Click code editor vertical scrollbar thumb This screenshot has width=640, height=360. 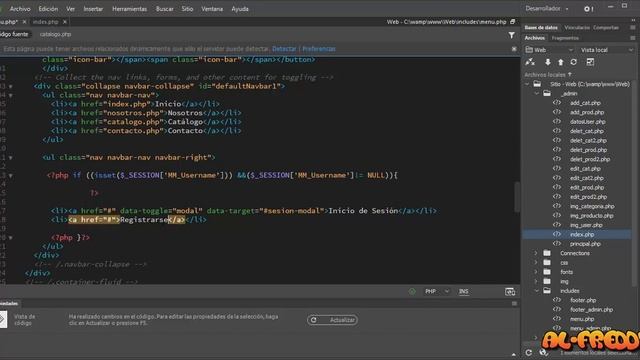(x=517, y=197)
